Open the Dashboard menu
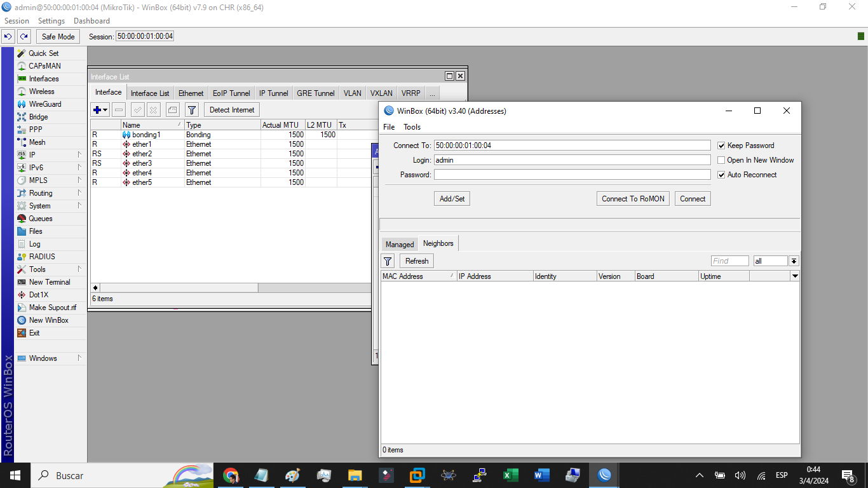The width and height of the screenshot is (868, 488). (92, 21)
